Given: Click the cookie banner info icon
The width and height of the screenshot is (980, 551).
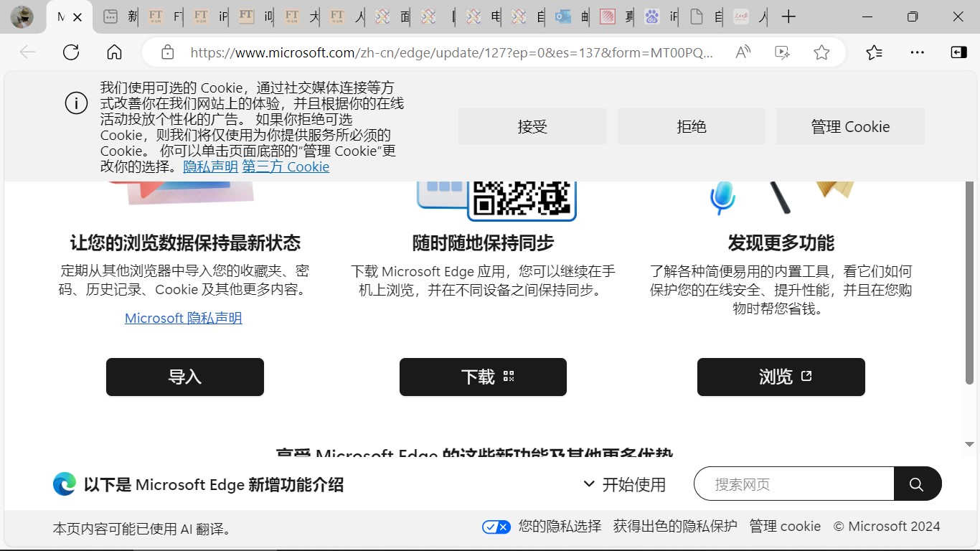Looking at the screenshot, I should [x=77, y=103].
